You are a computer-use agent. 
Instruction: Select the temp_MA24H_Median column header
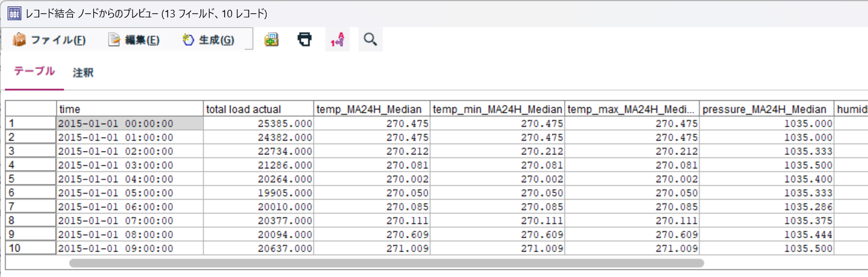(372, 109)
